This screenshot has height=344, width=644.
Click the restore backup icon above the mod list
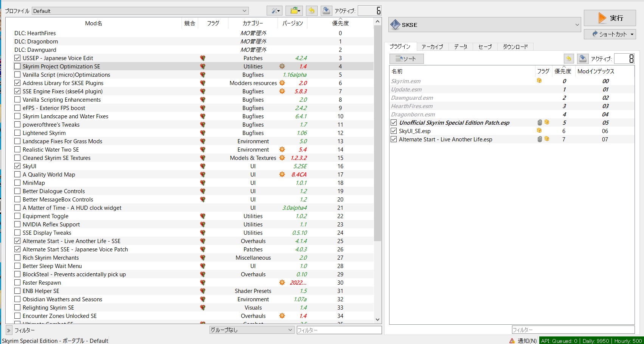(x=312, y=11)
